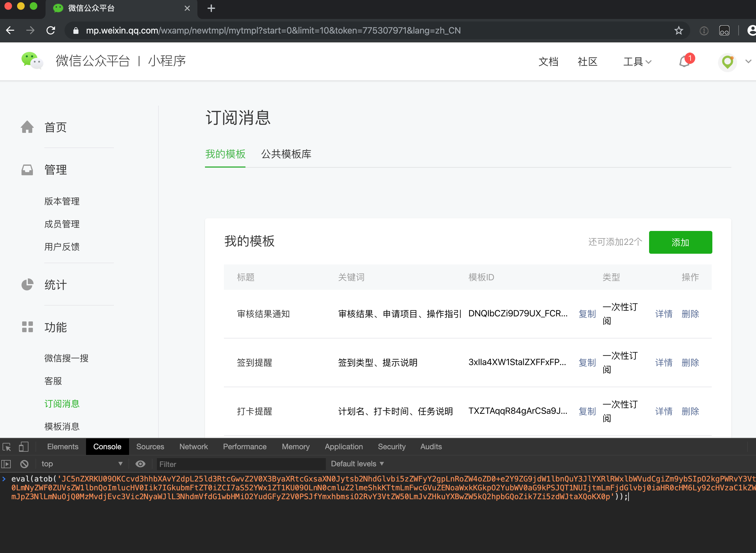Focus the console Filter field
756x553 pixels.
(x=241, y=464)
